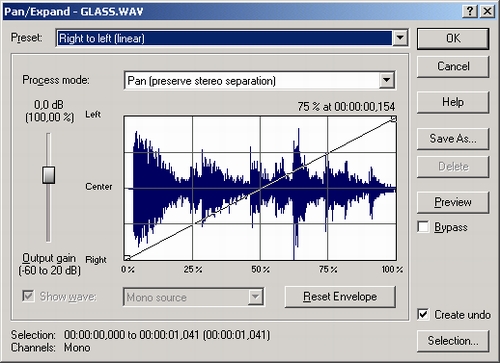Click the Output gain slider handle
Viewport: 500px width, 363px height.
(x=49, y=175)
